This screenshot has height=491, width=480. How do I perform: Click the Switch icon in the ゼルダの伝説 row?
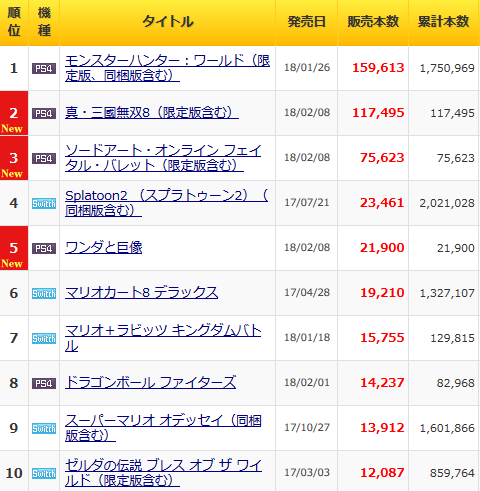[44, 474]
